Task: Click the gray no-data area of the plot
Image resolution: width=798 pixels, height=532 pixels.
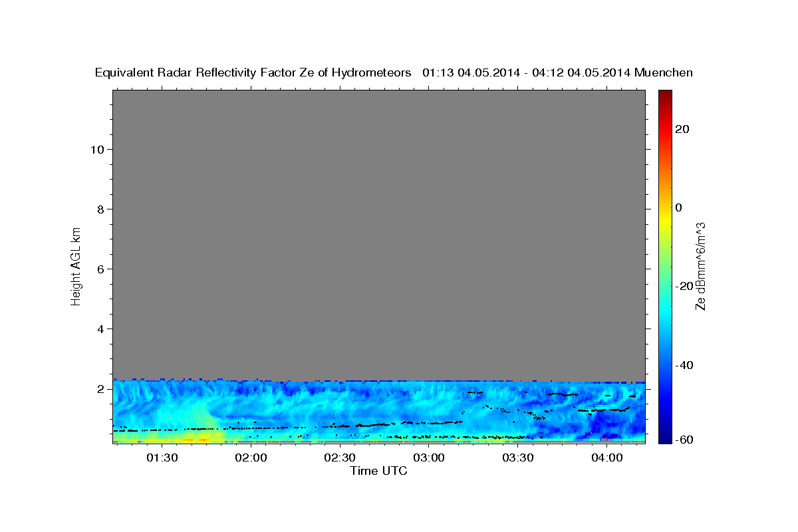Action: pyautogui.click(x=378, y=234)
